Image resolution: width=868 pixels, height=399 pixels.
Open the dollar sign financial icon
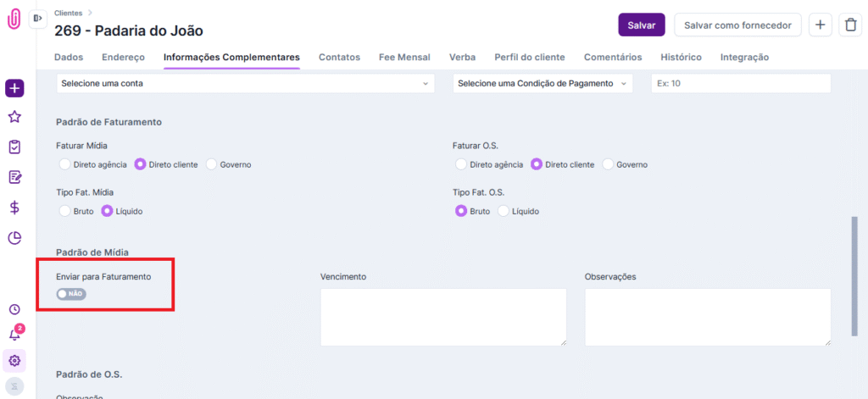coord(14,208)
